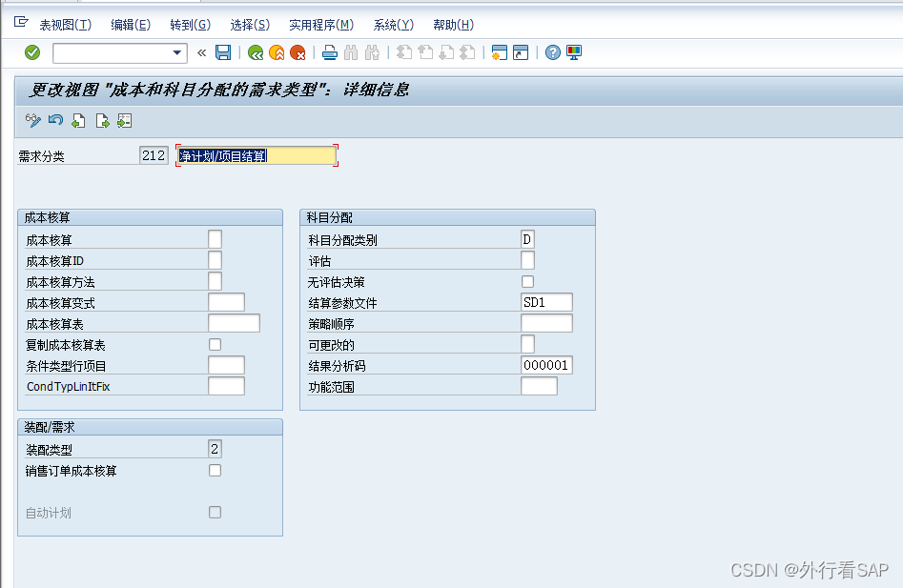Click the 需求分类 code field 212
Screen dimensions: 903x588
(x=154, y=155)
